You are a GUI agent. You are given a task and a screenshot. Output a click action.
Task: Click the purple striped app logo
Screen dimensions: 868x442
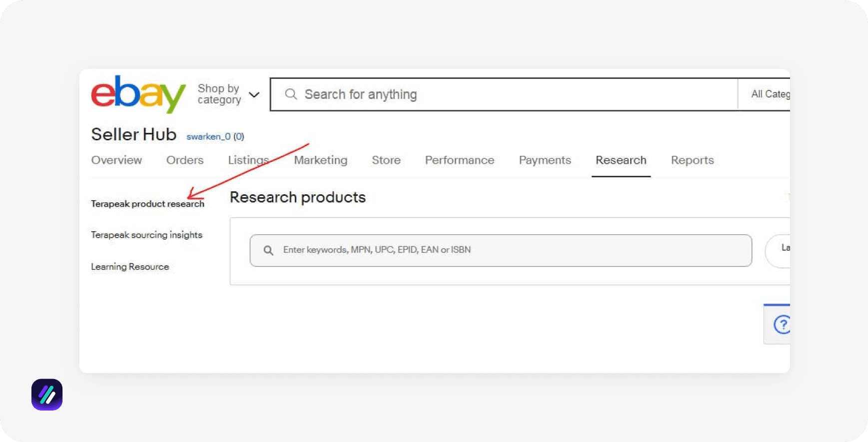coord(47,395)
